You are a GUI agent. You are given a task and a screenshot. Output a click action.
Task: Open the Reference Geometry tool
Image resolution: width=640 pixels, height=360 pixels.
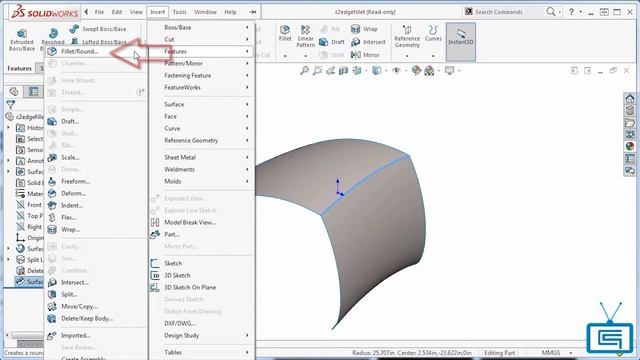pyautogui.click(x=407, y=37)
